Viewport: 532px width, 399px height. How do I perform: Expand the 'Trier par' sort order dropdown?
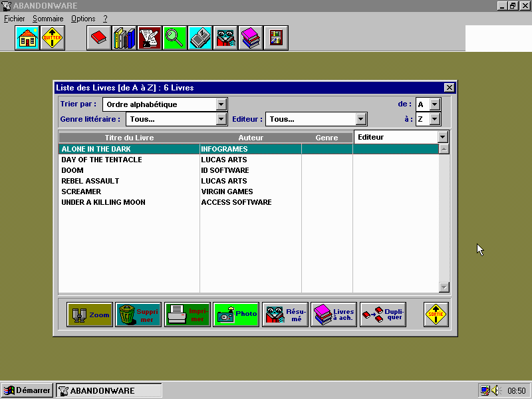pos(221,104)
